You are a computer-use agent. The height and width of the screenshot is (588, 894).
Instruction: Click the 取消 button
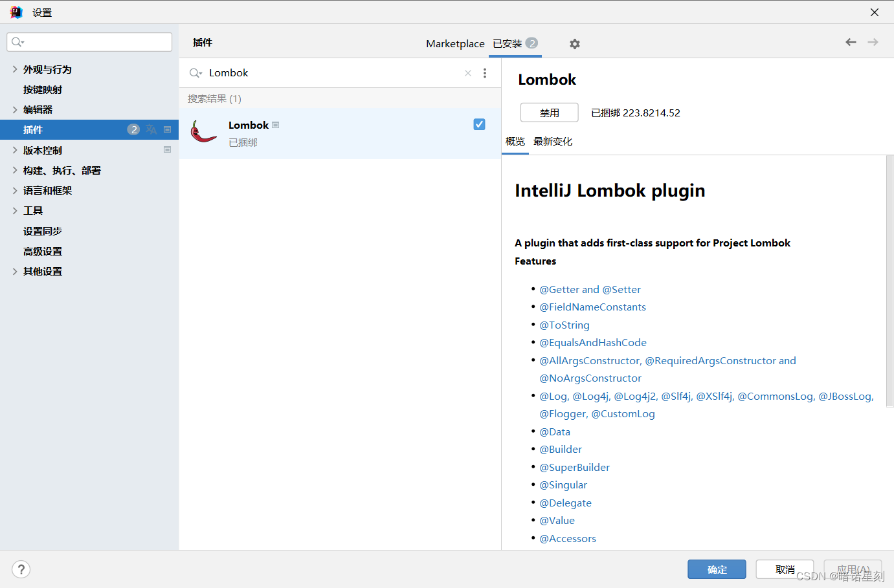[785, 569]
